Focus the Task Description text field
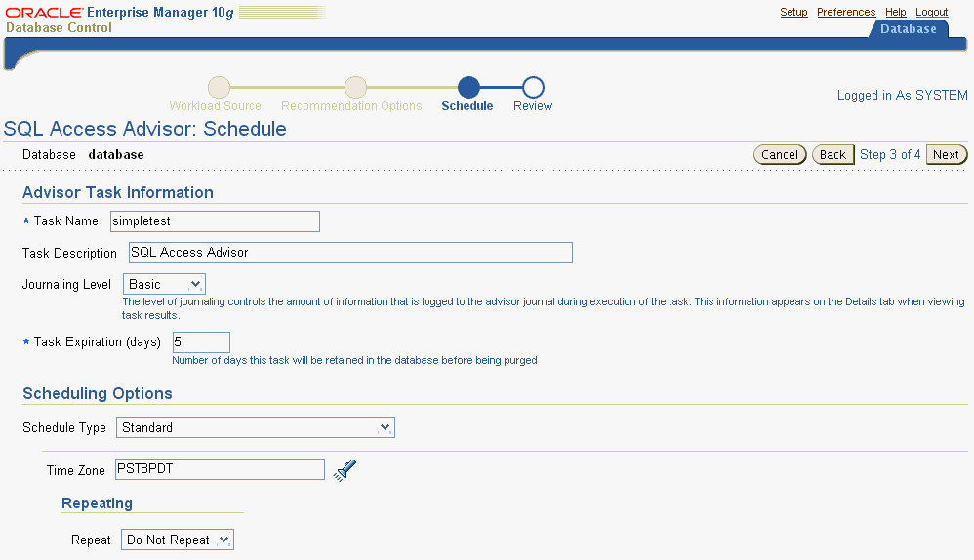Screen dimensions: 974x560 349,253
